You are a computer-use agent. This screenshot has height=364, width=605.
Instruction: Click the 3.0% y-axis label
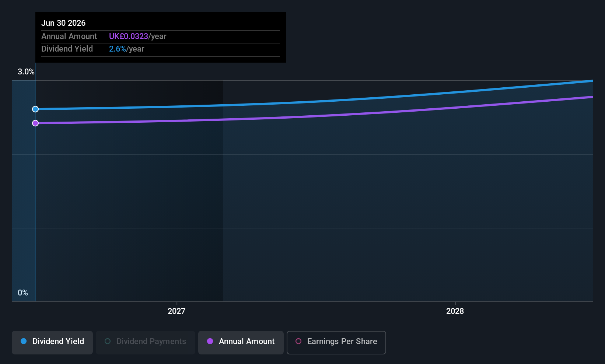coord(26,72)
